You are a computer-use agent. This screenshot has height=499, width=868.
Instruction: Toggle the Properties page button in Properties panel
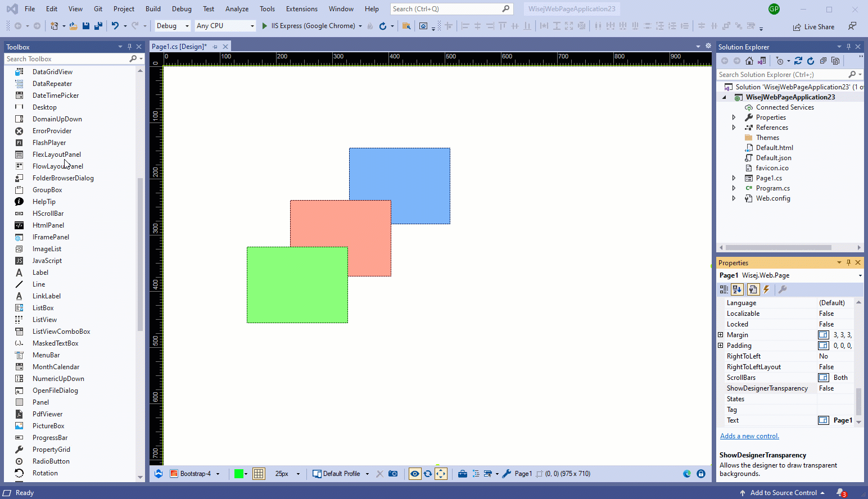753,289
